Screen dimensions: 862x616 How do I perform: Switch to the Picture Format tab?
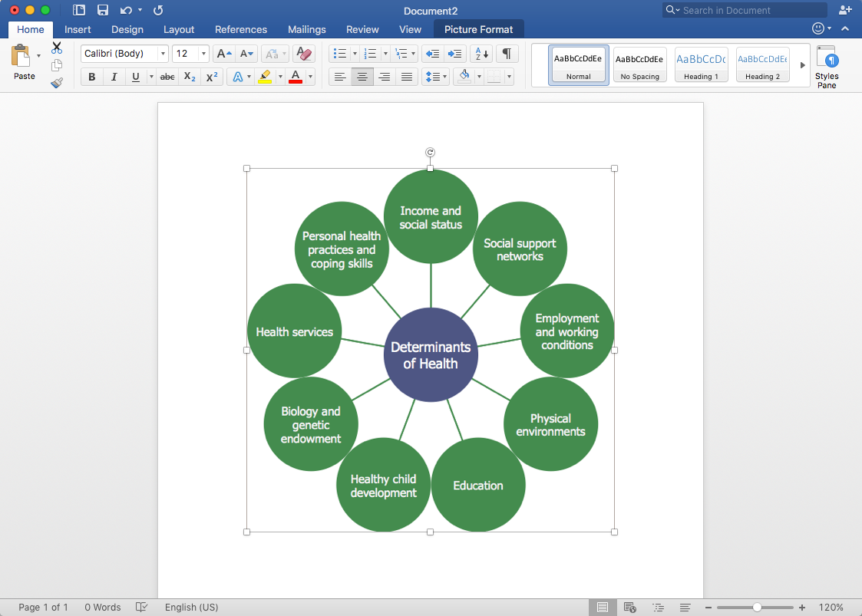click(x=479, y=29)
